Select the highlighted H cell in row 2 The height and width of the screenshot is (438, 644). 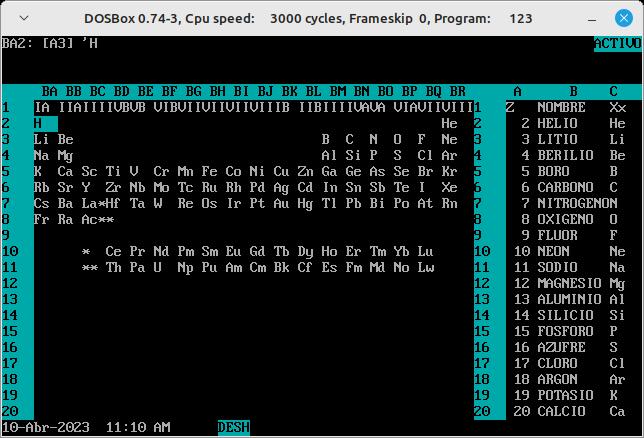38,123
